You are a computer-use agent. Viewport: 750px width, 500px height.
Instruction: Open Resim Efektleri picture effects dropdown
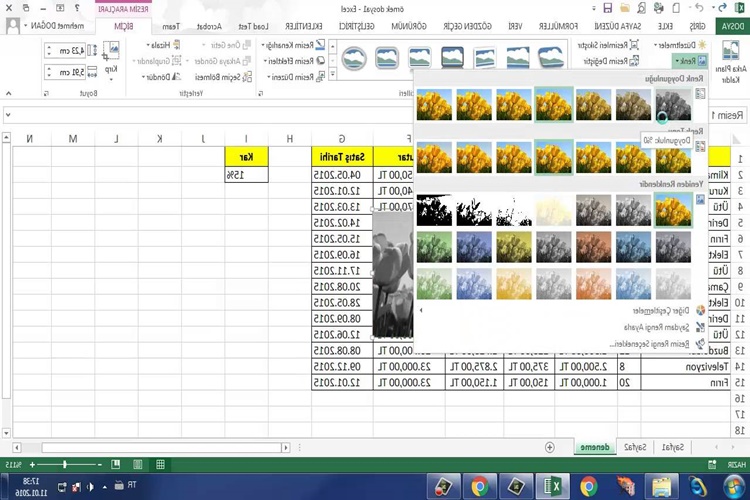pyautogui.click(x=294, y=61)
